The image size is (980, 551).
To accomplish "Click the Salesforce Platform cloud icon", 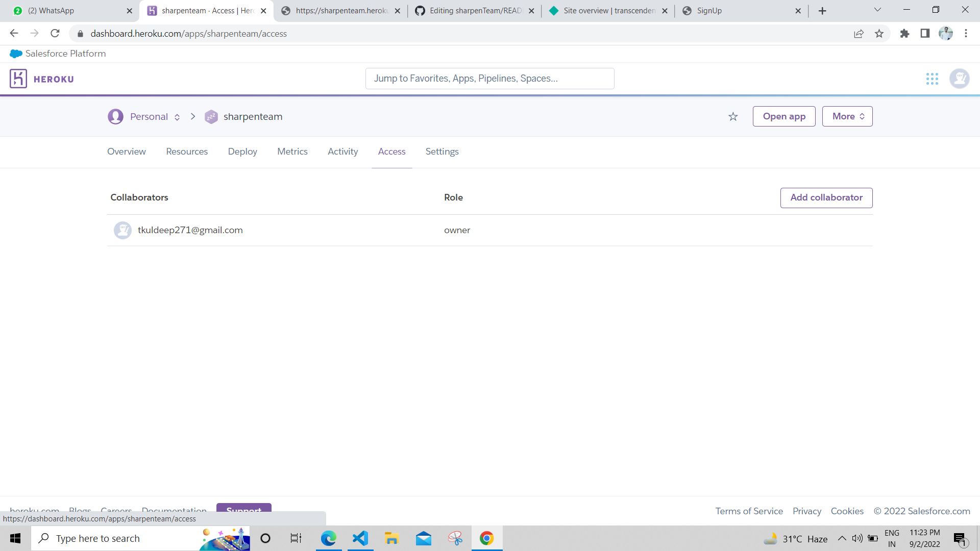I will click(x=15, y=53).
